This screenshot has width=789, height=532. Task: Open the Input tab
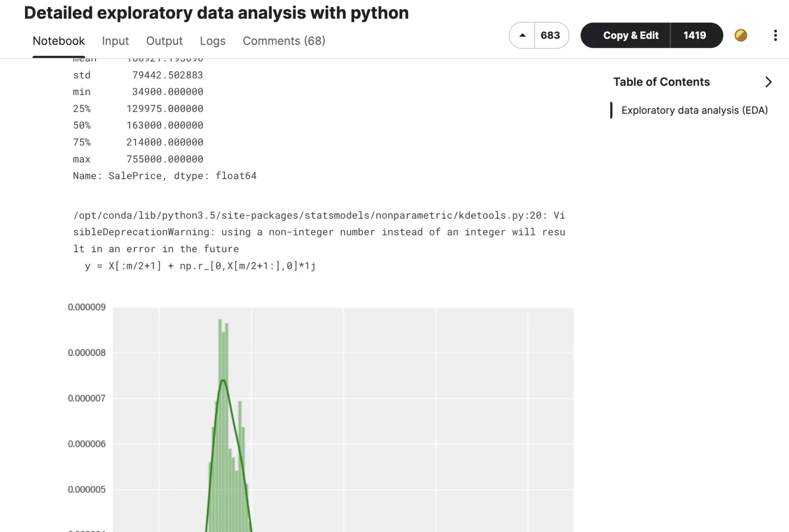coord(115,41)
